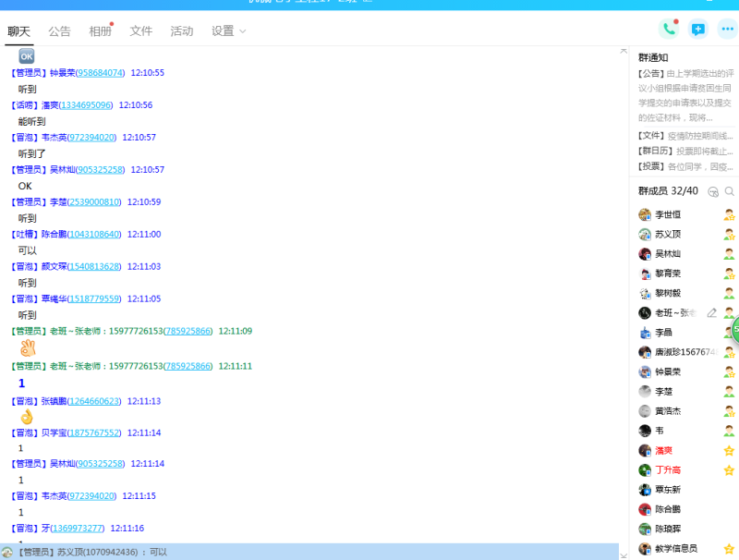Open the link 785925866 from 老班~张老师
Image resolution: width=739 pixels, height=560 pixels.
click(188, 331)
